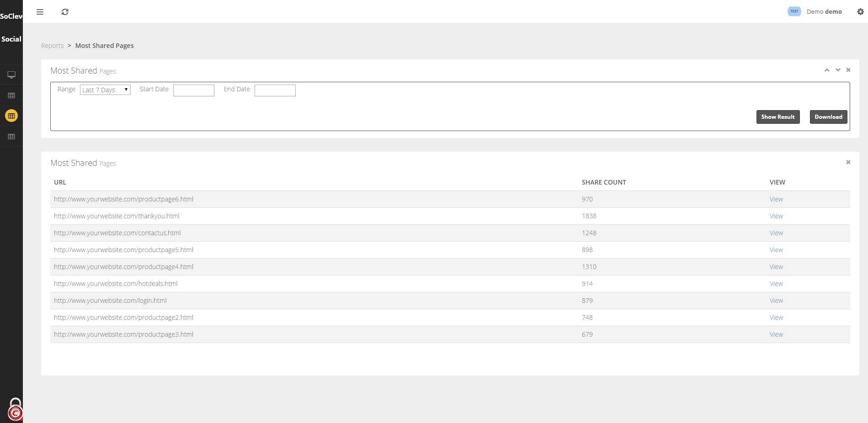Viewport: 868px width, 423px height.
Task: View the productpage3.html row
Action: (776, 334)
